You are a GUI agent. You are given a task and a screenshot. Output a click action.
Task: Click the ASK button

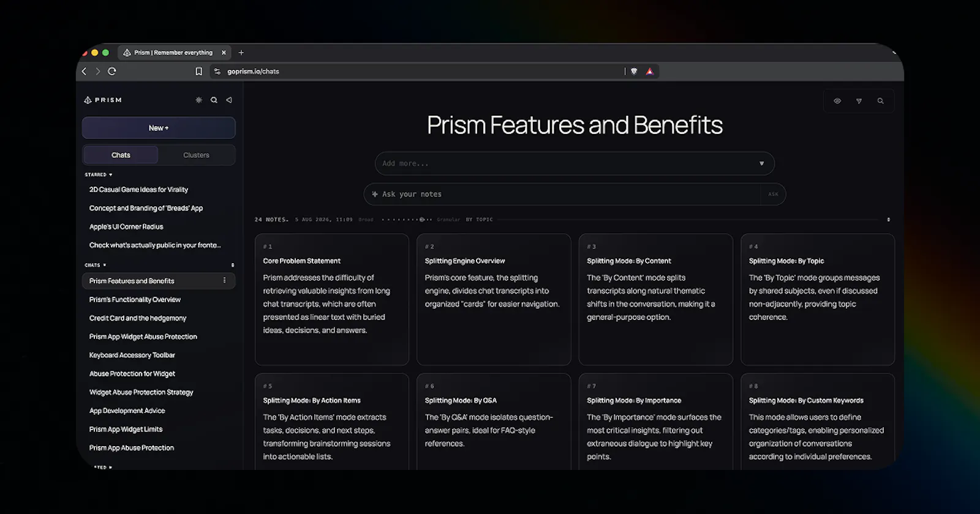(773, 194)
